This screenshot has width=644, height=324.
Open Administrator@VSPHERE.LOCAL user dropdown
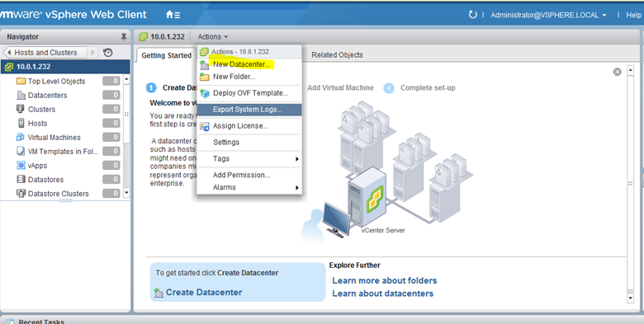click(548, 15)
